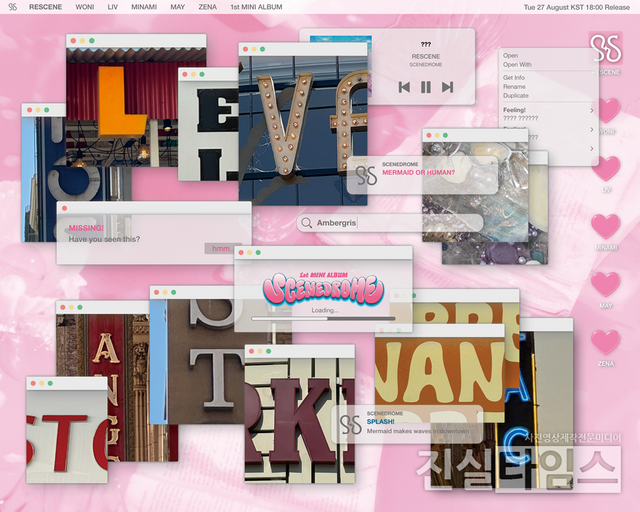Expand the Feeling! submenu arrow
640x512 pixels.
coord(592,110)
